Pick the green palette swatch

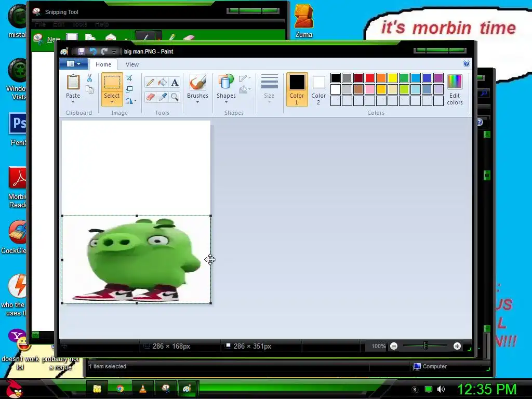(404, 78)
